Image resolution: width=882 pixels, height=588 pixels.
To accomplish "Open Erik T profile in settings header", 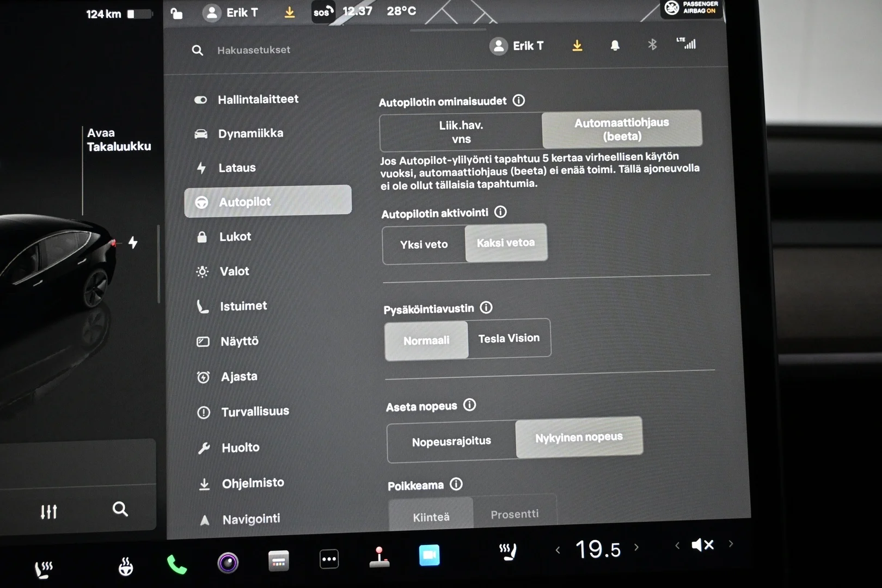I will pyautogui.click(x=516, y=46).
